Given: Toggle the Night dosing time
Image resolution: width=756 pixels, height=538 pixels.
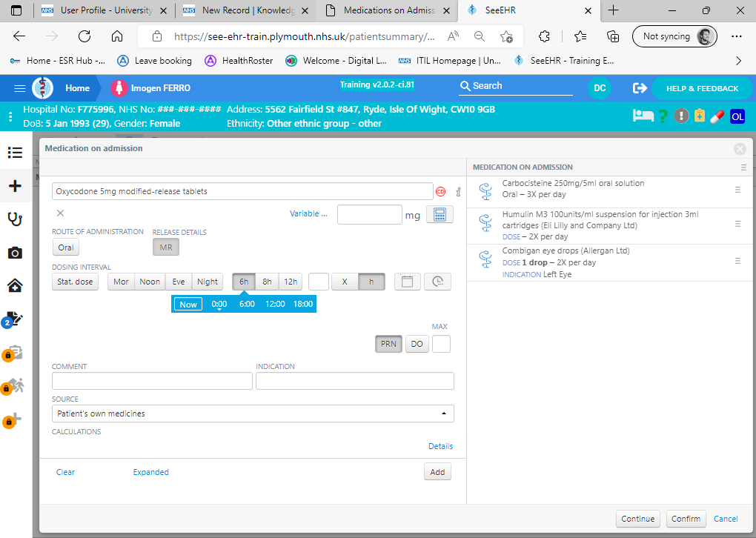Looking at the screenshot, I should tap(208, 282).
